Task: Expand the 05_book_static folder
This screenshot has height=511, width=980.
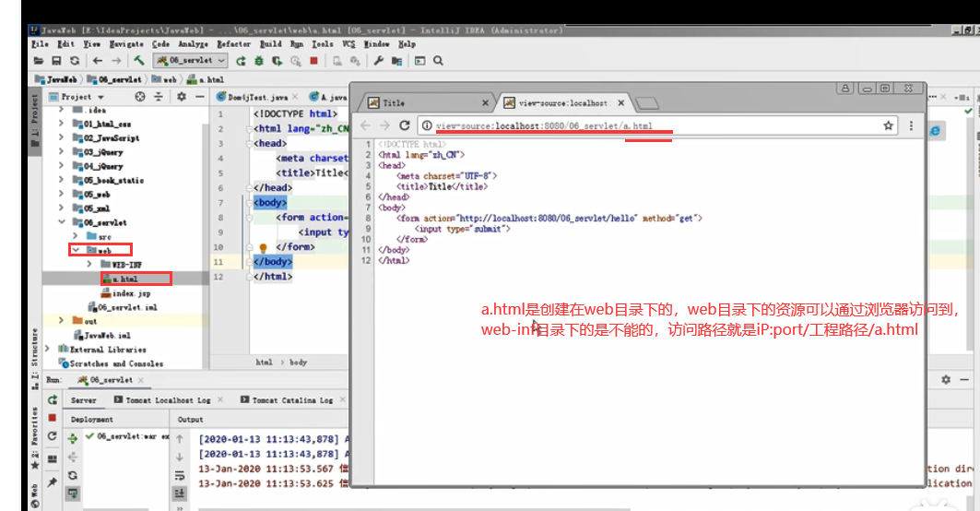Action: [61, 180]
